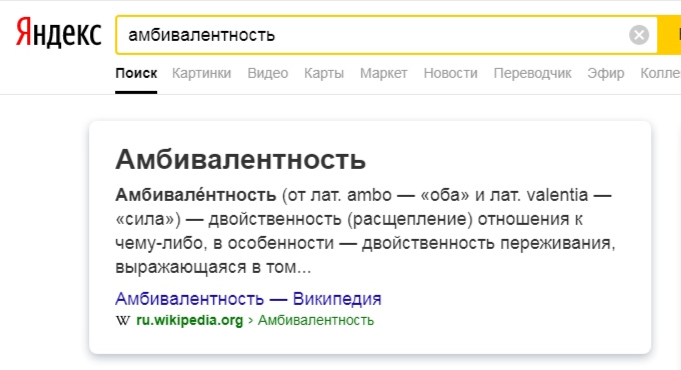
Task: Click the Амбивалентность card heading
Action: [241, 159]
